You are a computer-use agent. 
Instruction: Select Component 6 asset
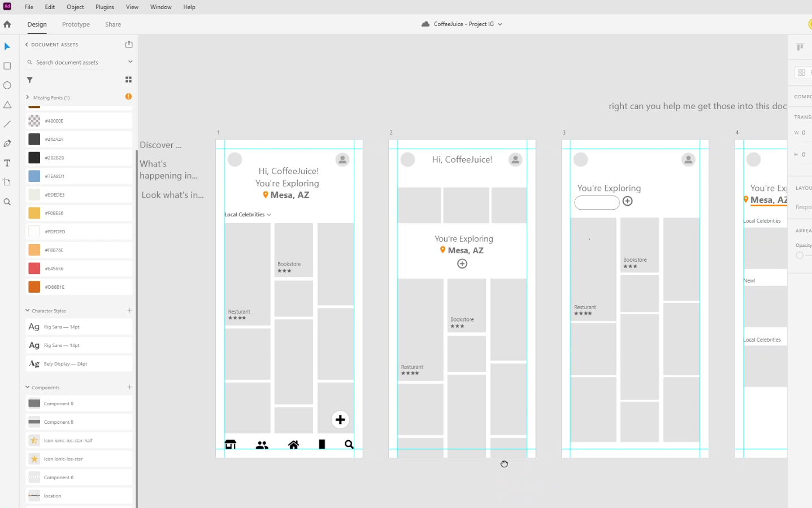[x=79, y=477]
